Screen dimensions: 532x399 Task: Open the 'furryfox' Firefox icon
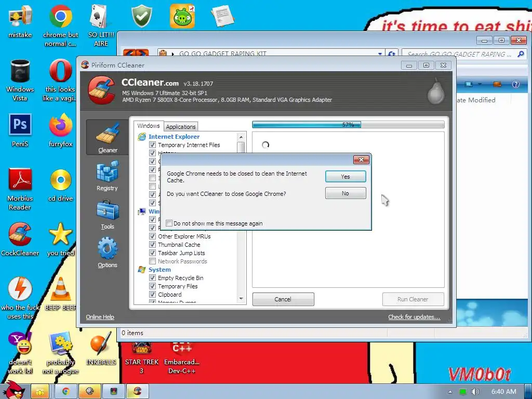pyautogui.click(x=60, y=130)
